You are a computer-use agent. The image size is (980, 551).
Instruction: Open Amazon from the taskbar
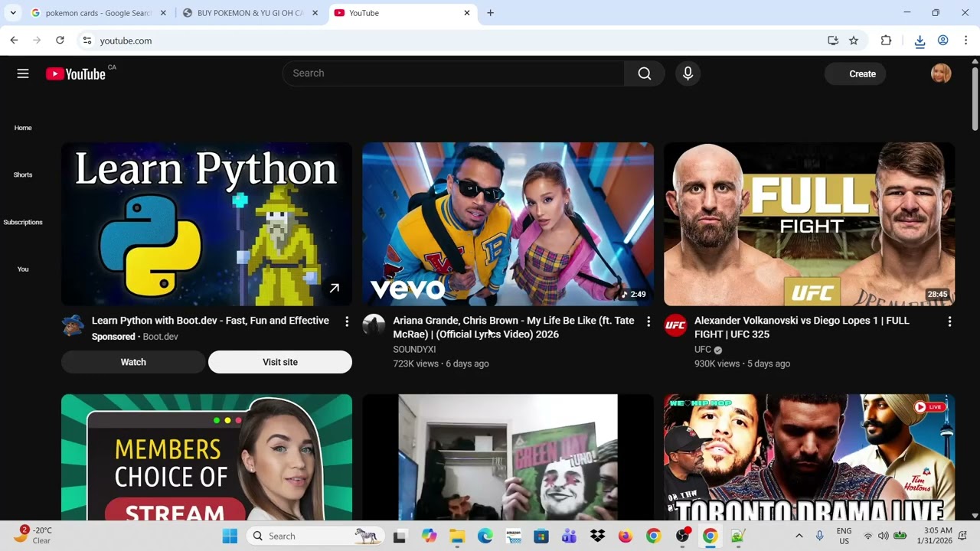tap(513, 536)
